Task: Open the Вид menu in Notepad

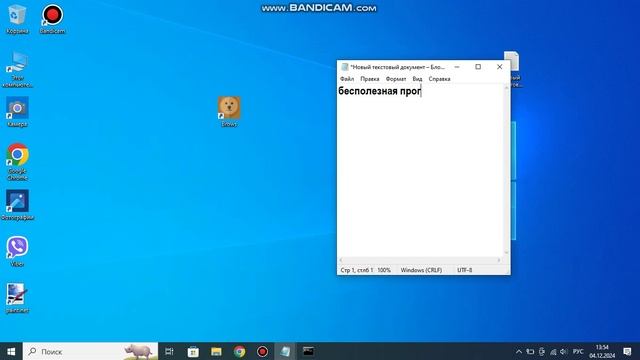Action: [417, 79]
